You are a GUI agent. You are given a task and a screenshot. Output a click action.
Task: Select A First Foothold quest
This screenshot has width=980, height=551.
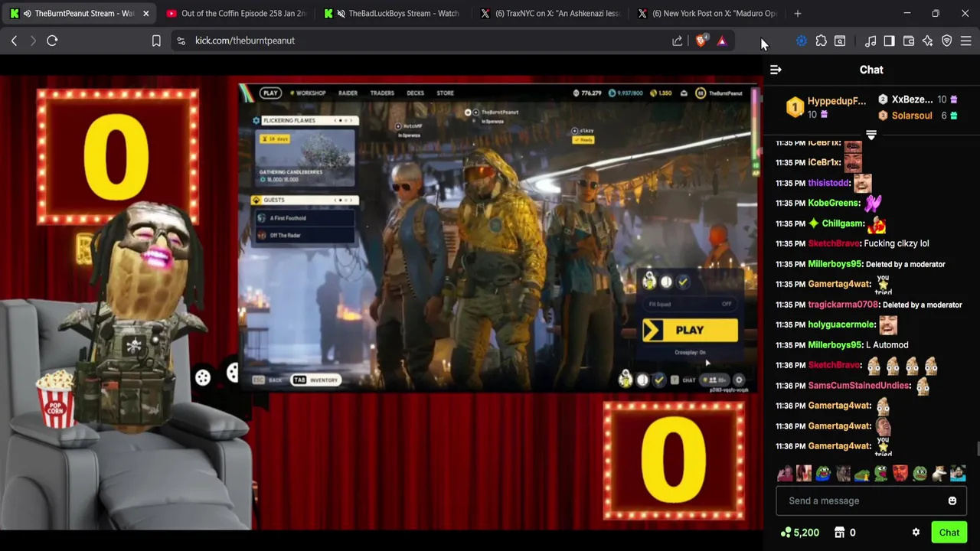pyautogui.click(x=305, y=218)
